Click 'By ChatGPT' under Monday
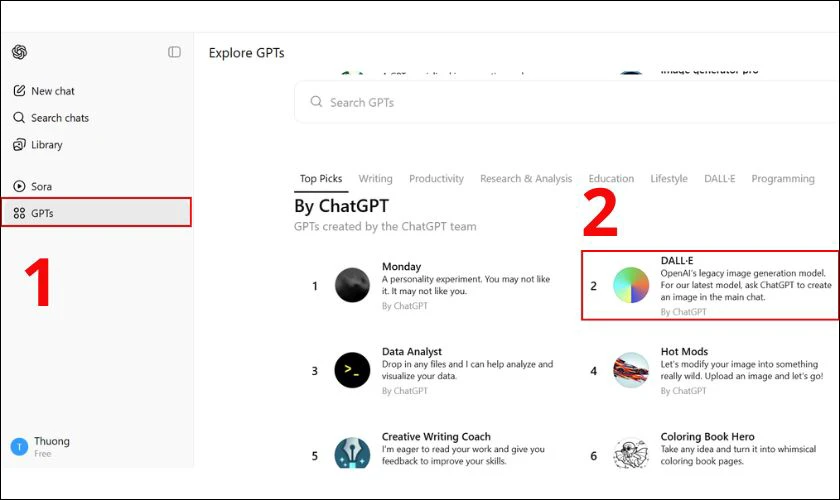840x500 pixels. point(404,306)
